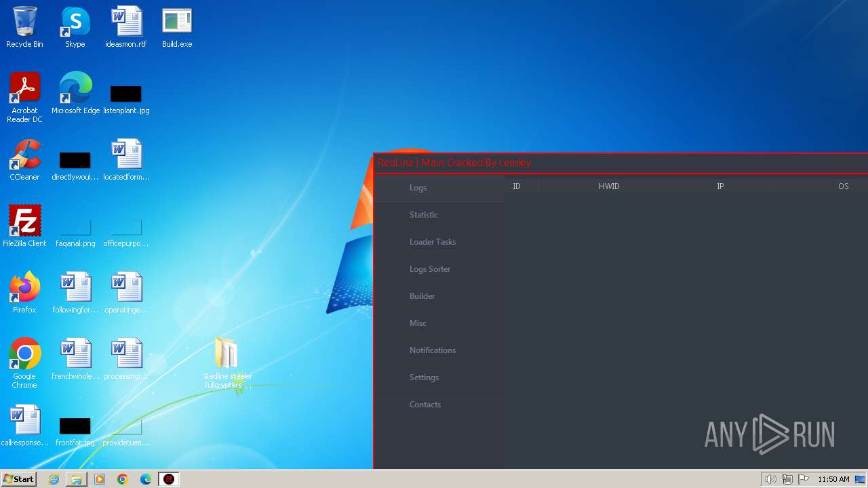
Task: Open the Chrome taskbar icon
Action: point(123,479)
